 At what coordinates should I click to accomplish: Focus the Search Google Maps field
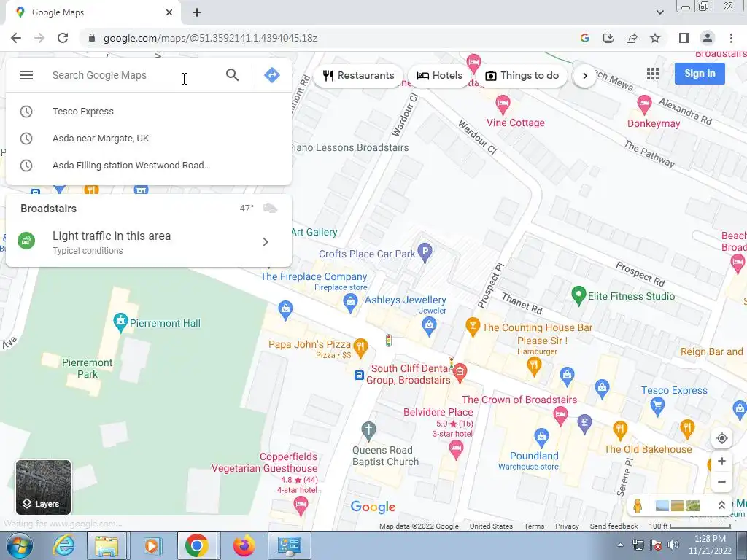[x=133, y=75]
